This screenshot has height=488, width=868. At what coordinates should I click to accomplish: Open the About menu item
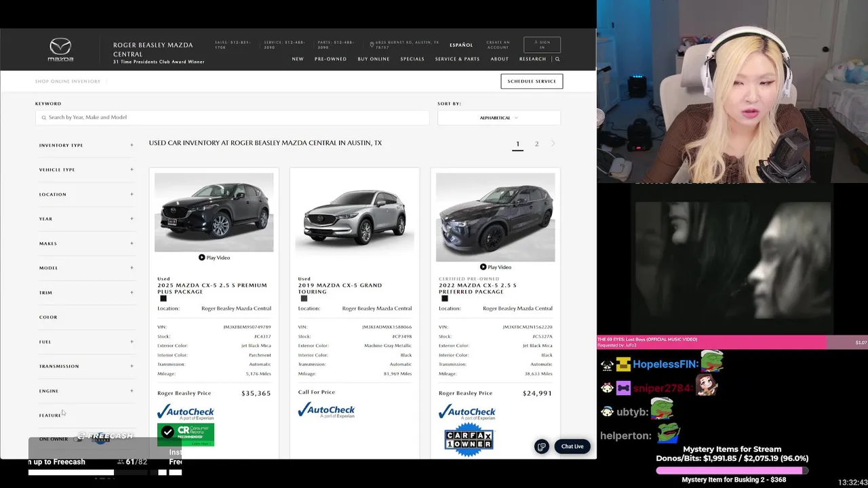click(500, 59)
